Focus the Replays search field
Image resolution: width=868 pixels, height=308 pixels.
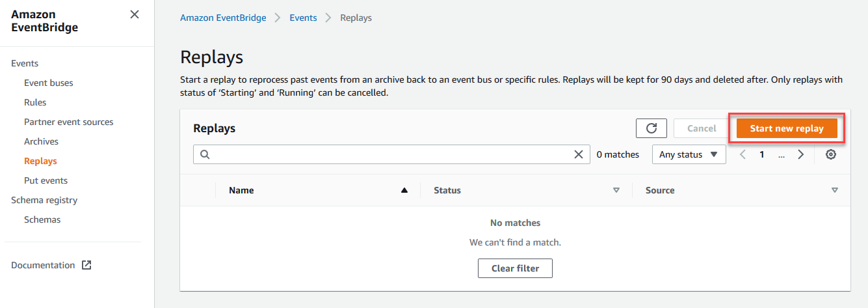coord(390,154)
